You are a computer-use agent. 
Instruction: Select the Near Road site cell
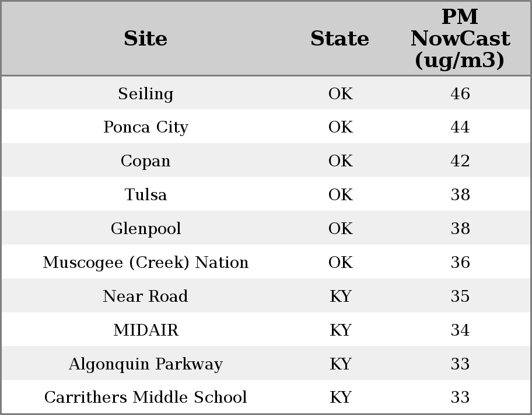145,297
